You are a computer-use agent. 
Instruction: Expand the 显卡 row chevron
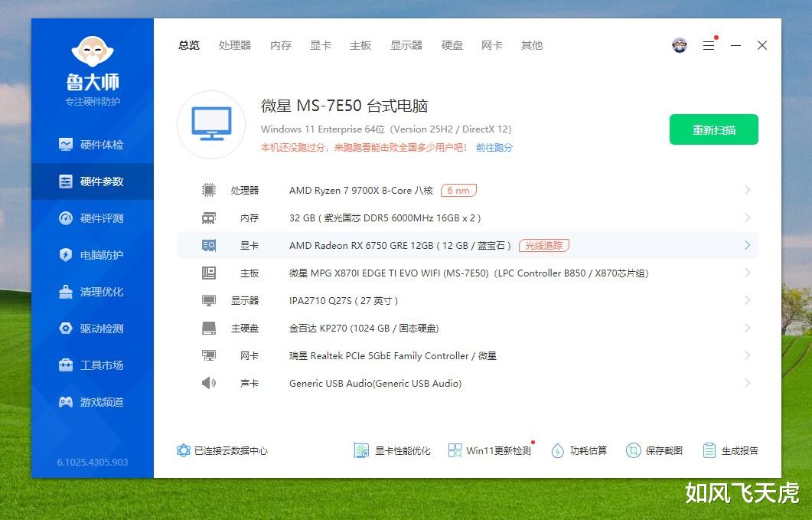[747, 245]
